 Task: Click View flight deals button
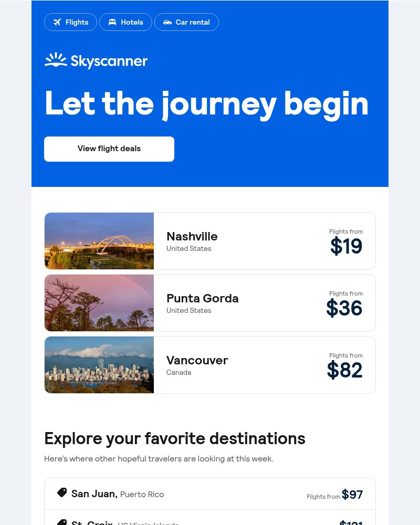109,149
